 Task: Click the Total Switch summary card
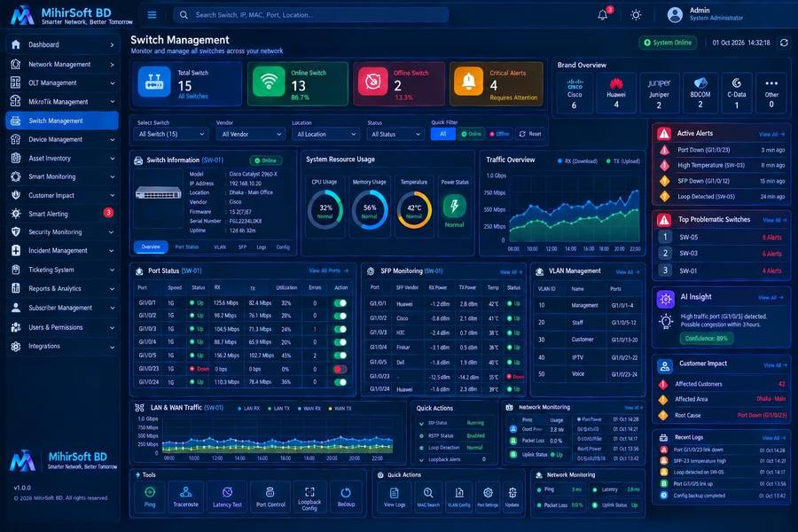pos(187,84)
